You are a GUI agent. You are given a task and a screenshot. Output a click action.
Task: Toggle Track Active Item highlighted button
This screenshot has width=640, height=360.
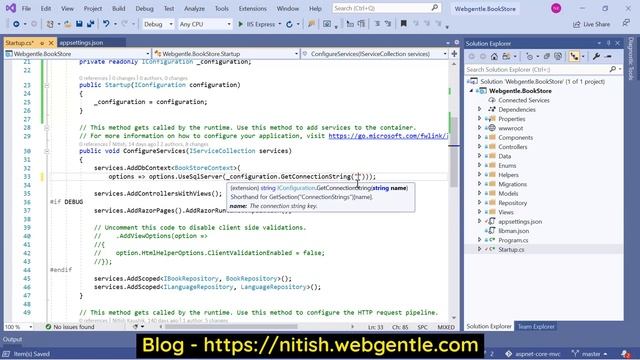point(575,56)
